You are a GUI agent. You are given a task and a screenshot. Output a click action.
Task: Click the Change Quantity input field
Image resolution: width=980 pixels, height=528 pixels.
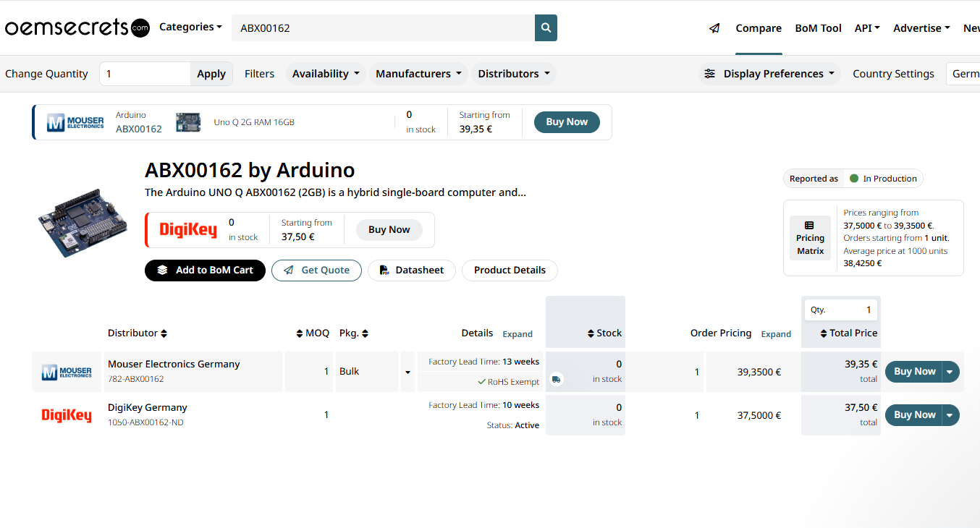pos(145,74)
